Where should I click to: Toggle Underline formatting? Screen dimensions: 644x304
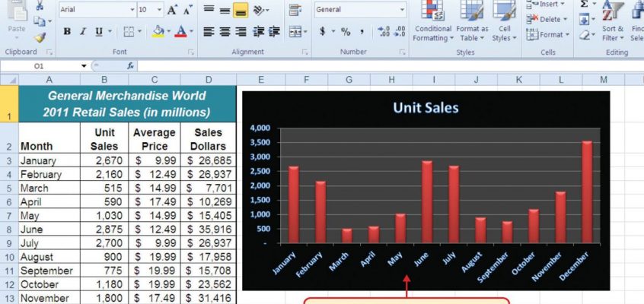[x=99, y=31]
